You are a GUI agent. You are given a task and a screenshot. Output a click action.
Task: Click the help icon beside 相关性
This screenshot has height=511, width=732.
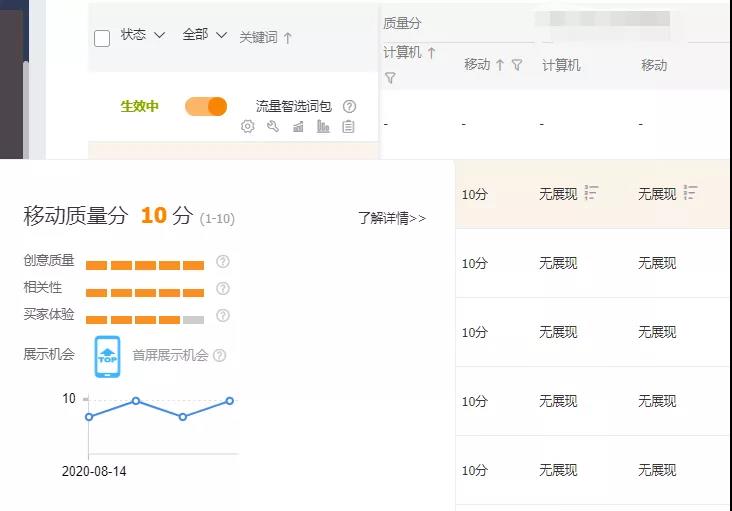click(223, 289)
